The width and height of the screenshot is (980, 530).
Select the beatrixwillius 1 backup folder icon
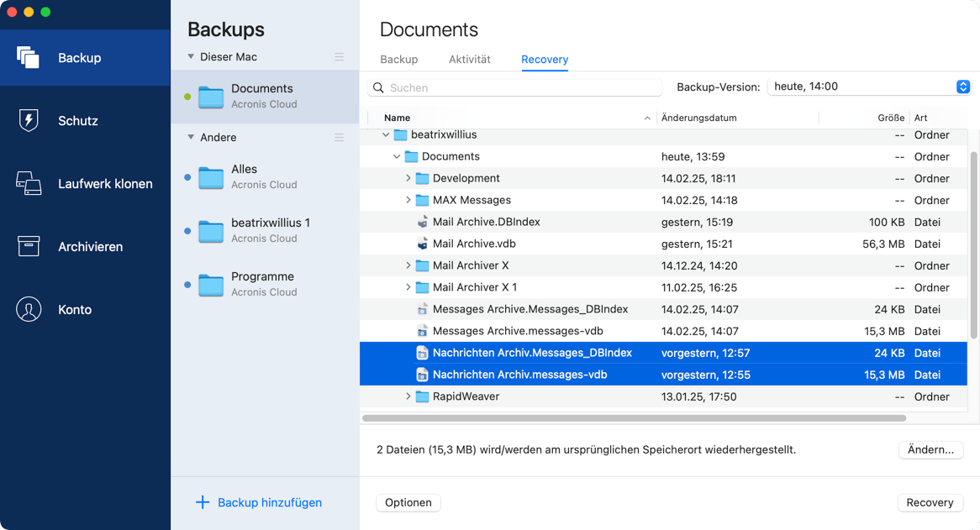(x=211, y=232)
